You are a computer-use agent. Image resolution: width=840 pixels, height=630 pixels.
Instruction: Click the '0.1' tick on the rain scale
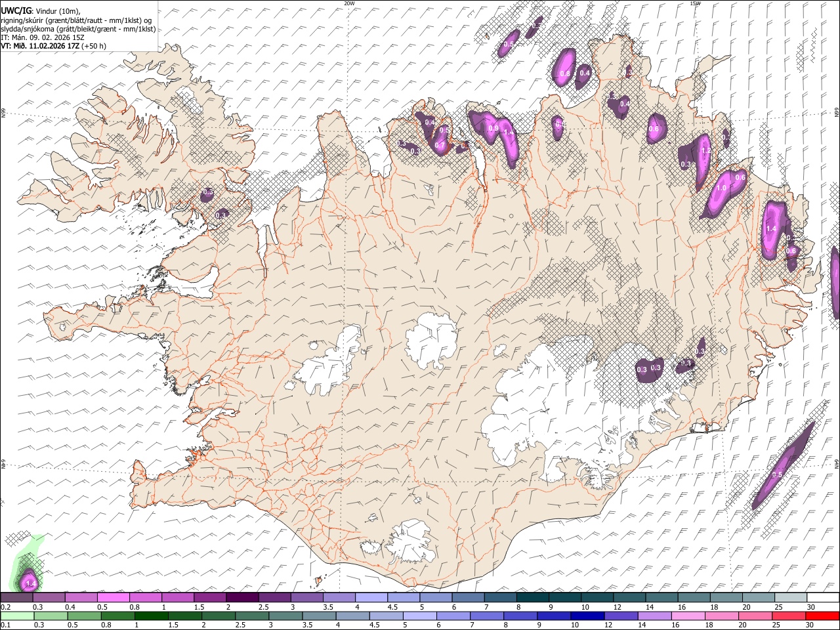pos(5,625)
